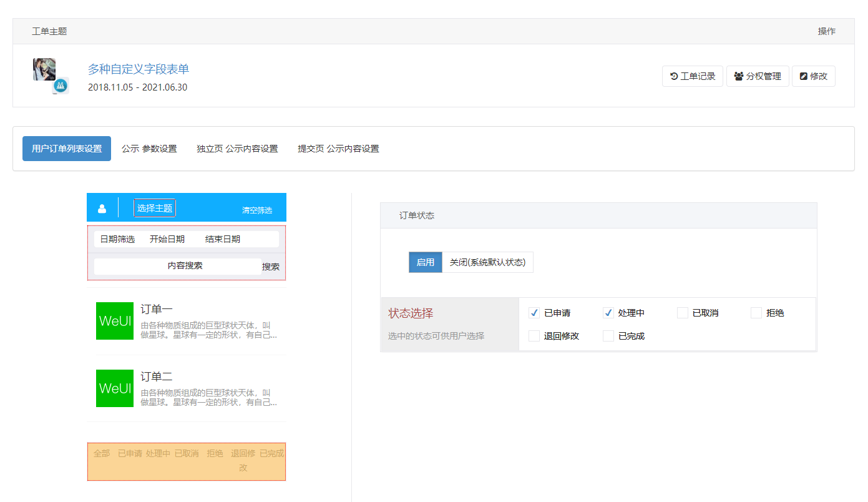Image resolution: width=868 pixels, height=502 pixels.
Task: Select the 启用 toggle option
Action: 425,262
